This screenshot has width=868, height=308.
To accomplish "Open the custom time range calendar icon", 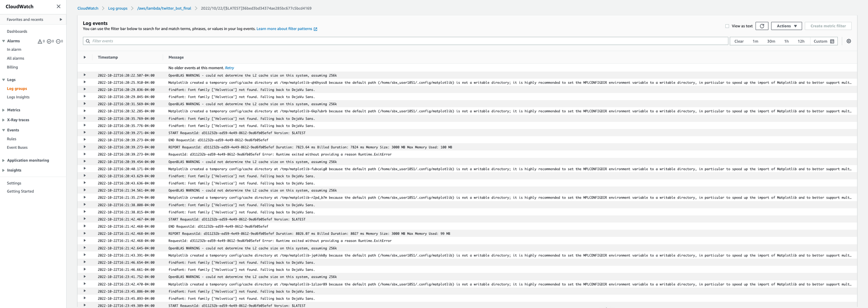I will click(x=832, y=41).
